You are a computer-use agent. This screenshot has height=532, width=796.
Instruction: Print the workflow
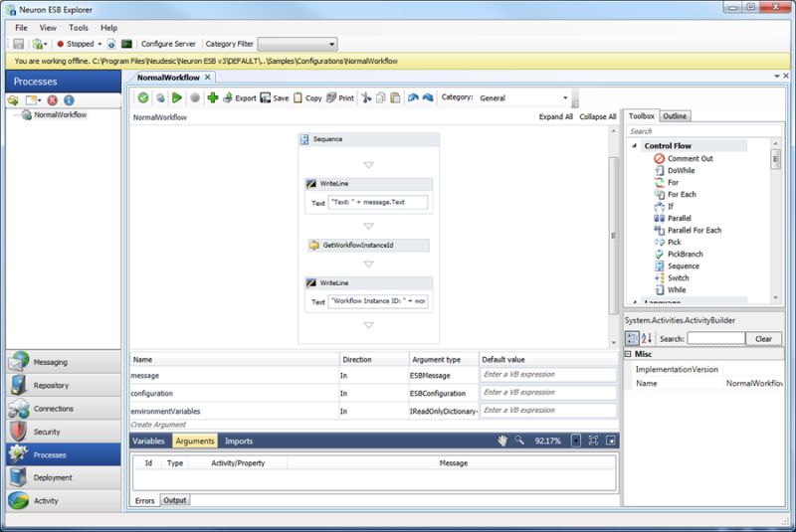340,97
